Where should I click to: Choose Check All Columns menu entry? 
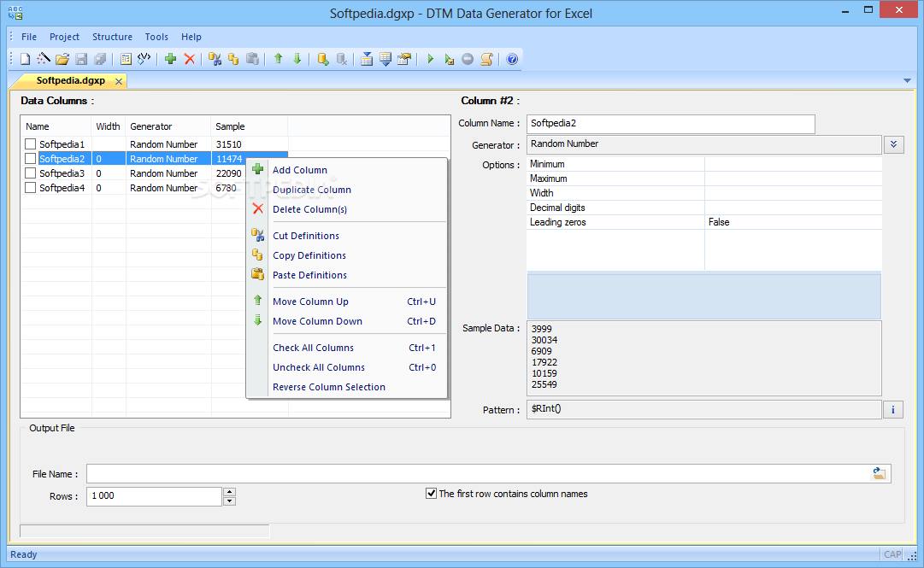pyautogui.click(x=346, y=348)
